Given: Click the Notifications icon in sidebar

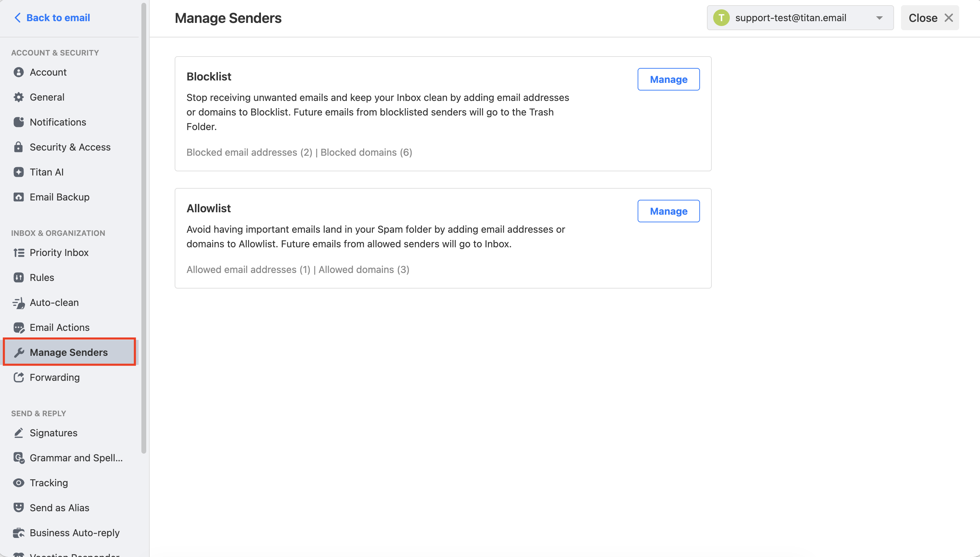Looking at the screenshot, I should pos(18,122).
